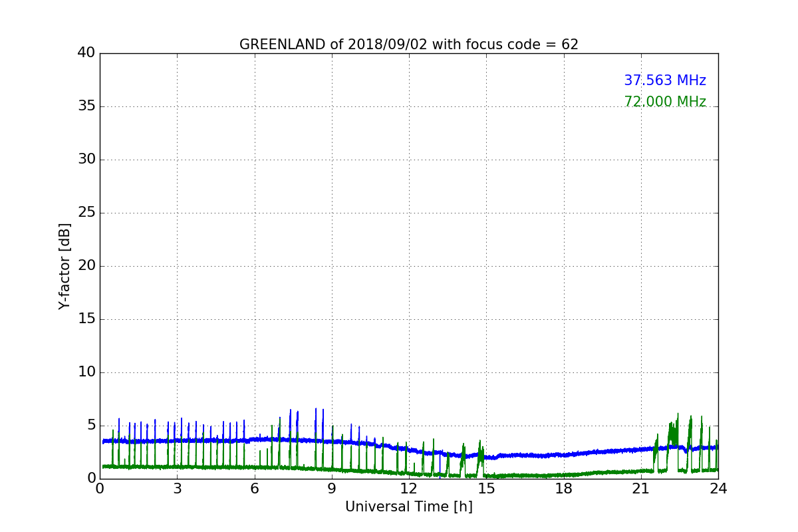Click the Universal Time [h] axis label
This screenshot has width=798, height=532.
click(x=409, y=507)
